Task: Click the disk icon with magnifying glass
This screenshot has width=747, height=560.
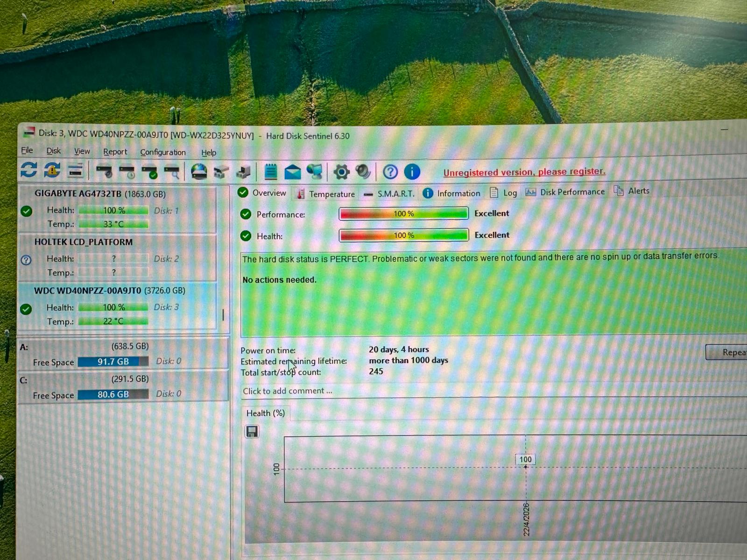Action: click(x=172, y=172)
